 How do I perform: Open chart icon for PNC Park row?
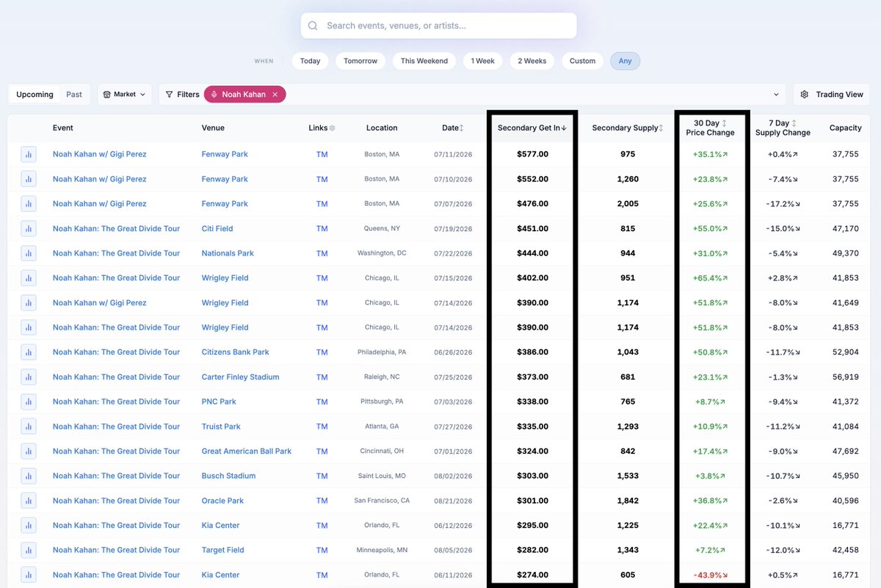(29, 402)
